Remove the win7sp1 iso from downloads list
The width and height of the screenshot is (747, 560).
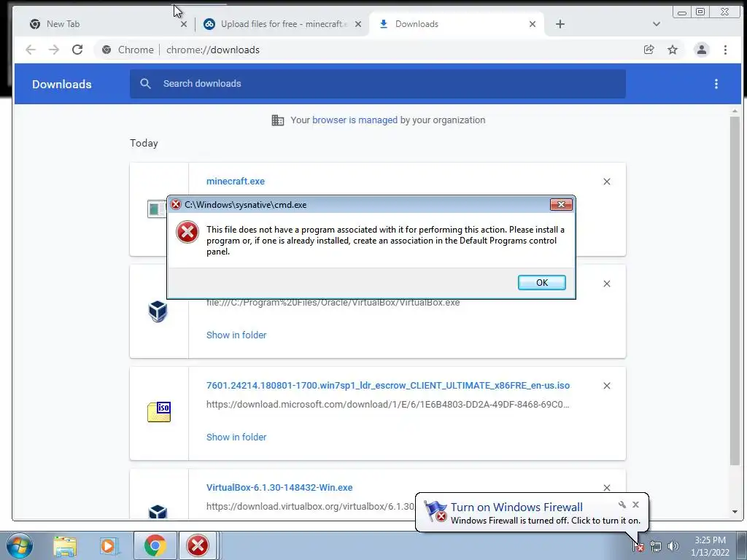pos(606,385)
